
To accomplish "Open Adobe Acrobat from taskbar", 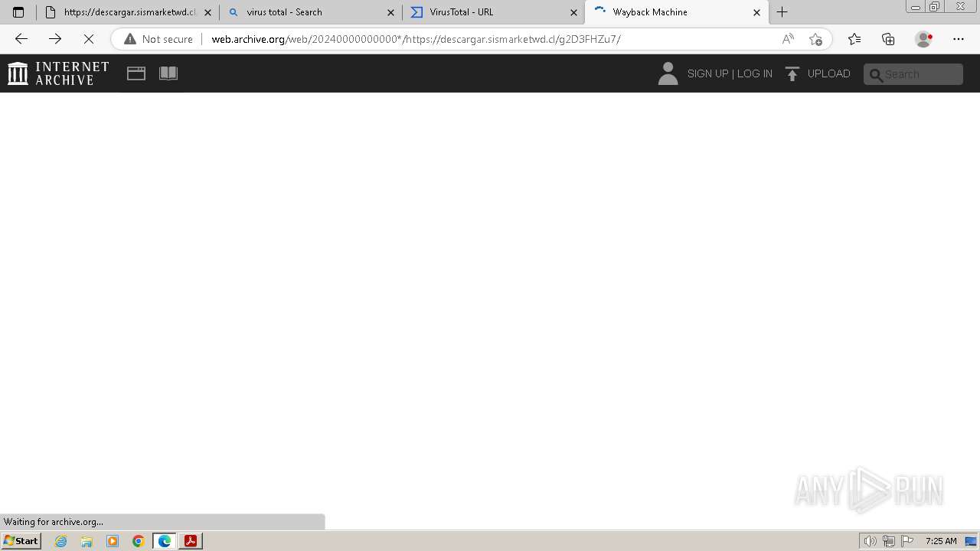I will pos(191,541).
